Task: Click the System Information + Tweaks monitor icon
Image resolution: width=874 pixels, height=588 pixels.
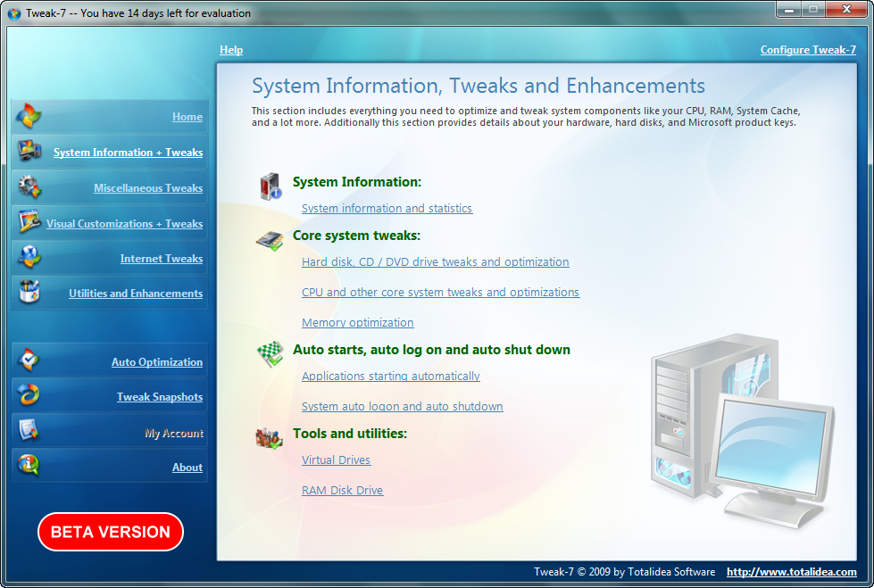Action: click(29, 151)
